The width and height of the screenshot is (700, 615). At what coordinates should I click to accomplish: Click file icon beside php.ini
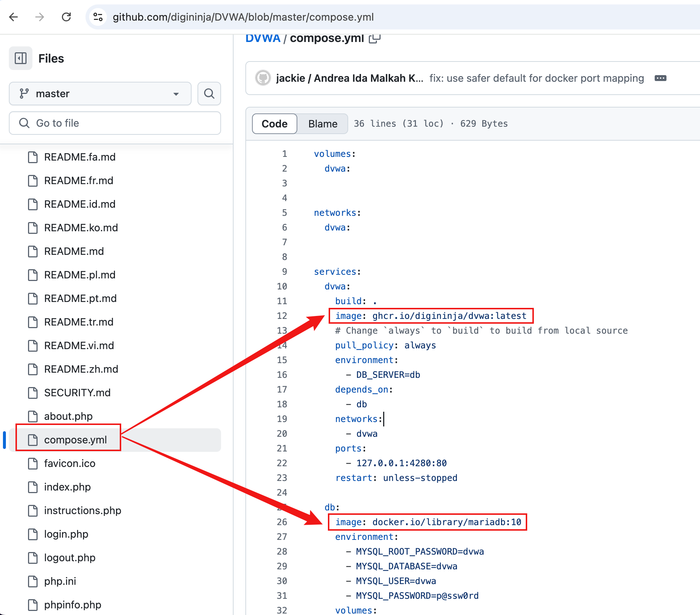(33, 581)
